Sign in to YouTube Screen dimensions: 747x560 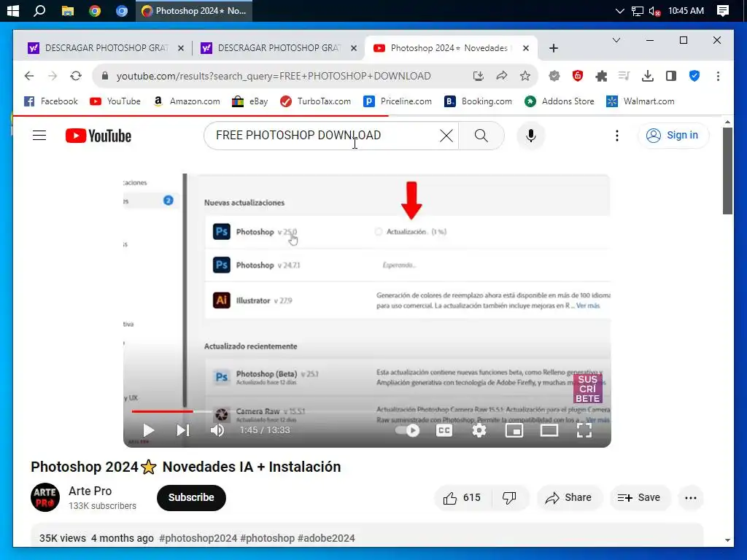click(x=673, y=135)
